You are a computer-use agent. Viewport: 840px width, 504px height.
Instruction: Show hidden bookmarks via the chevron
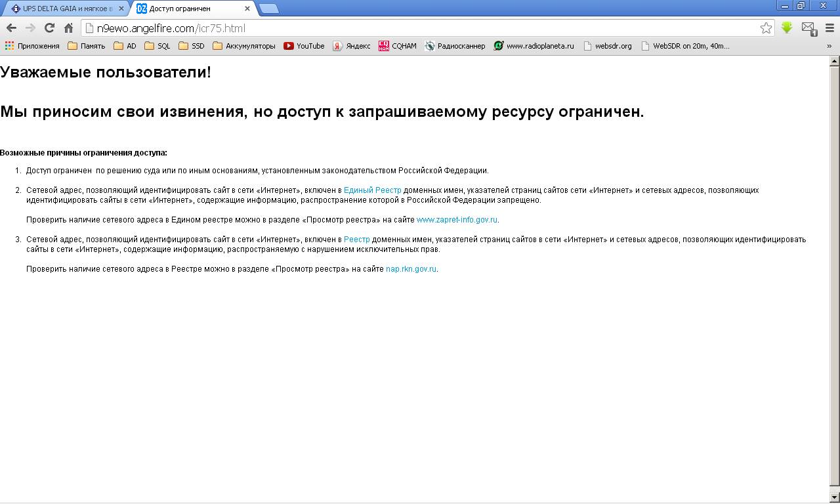[x=829, y=46]
